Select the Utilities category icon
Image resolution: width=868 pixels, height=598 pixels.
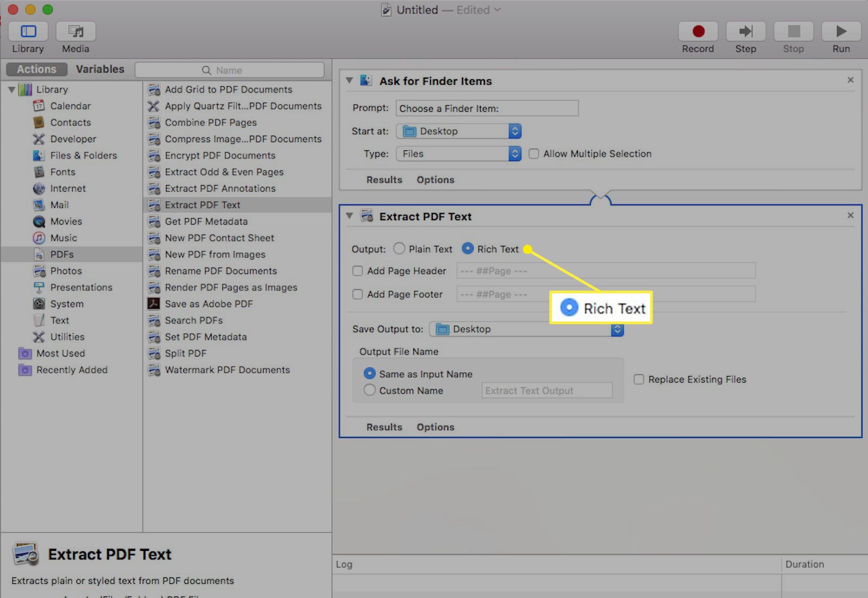39,337
